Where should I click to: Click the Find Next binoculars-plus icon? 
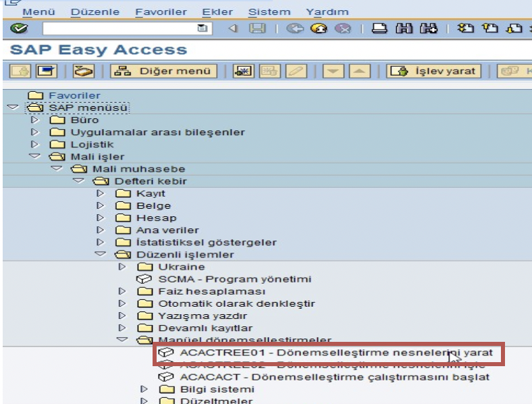point(429,28)
